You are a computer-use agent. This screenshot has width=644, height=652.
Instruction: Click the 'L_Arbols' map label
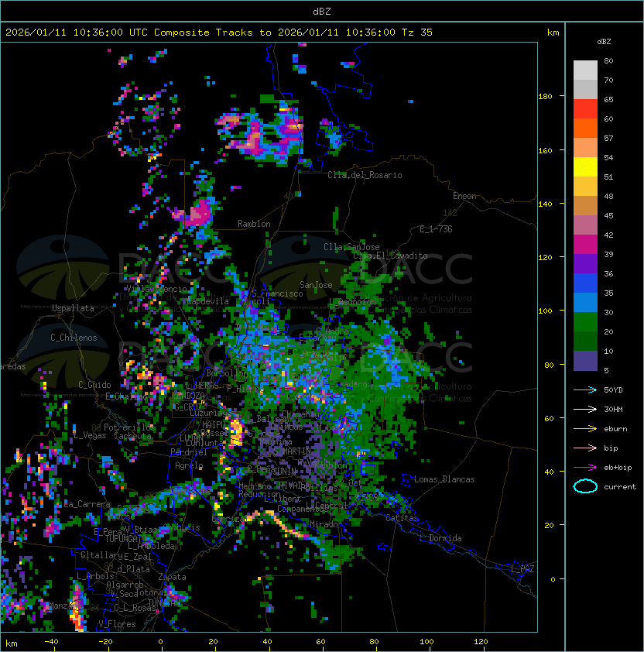(95, 576)
